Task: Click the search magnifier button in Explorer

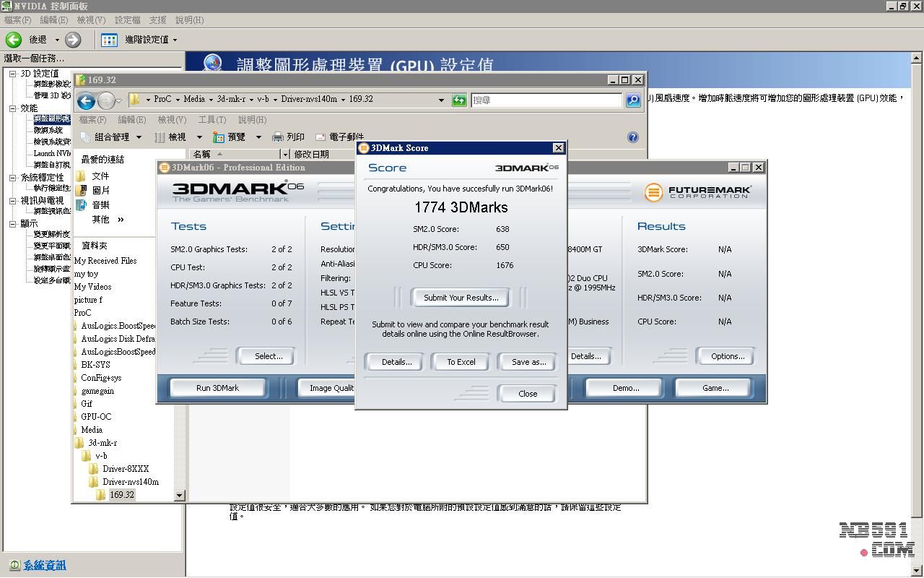Action: (x=633, y=100)
